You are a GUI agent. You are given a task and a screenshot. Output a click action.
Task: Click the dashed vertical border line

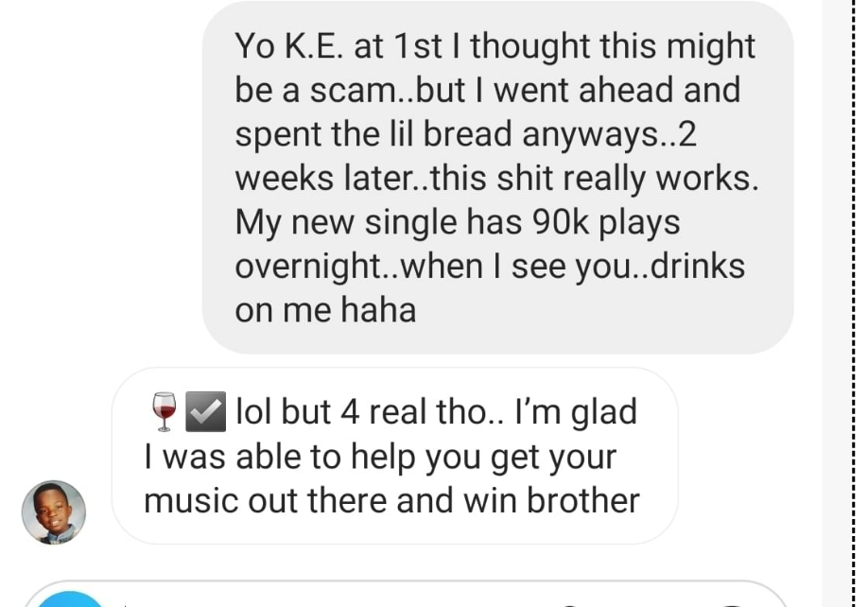tap(856, 303)
